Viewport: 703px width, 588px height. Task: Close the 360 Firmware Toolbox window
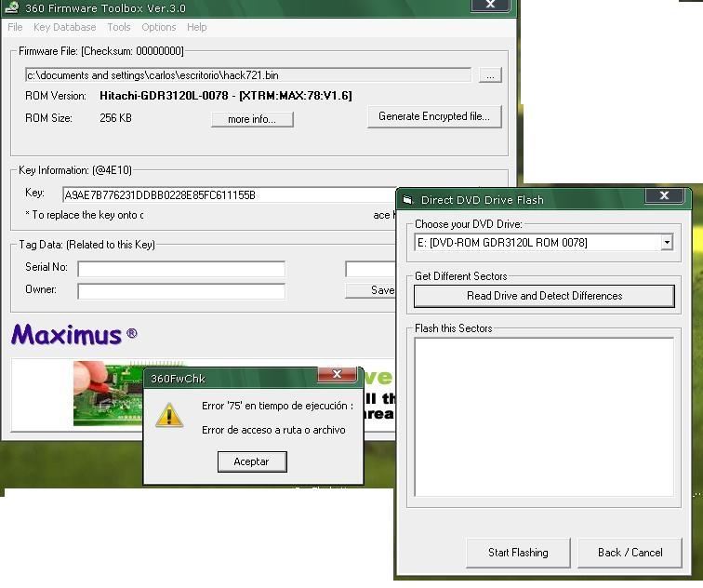tap(490, 5)
